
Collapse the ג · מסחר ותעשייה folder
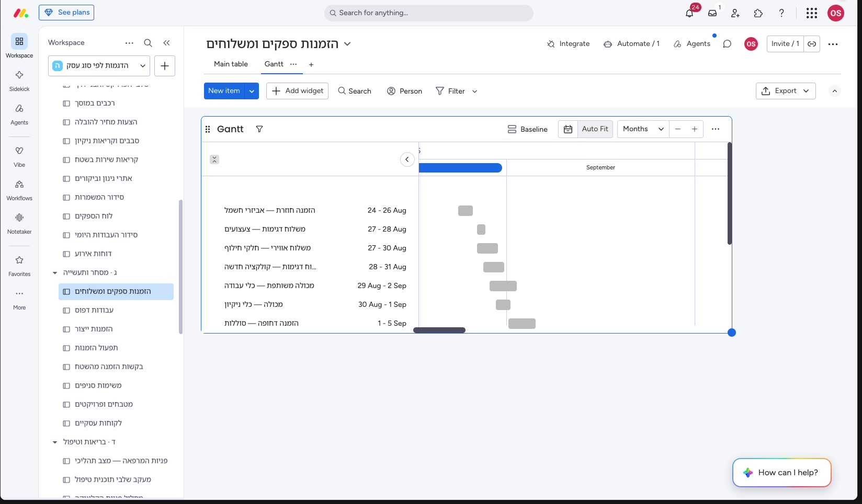coord(55,273)
